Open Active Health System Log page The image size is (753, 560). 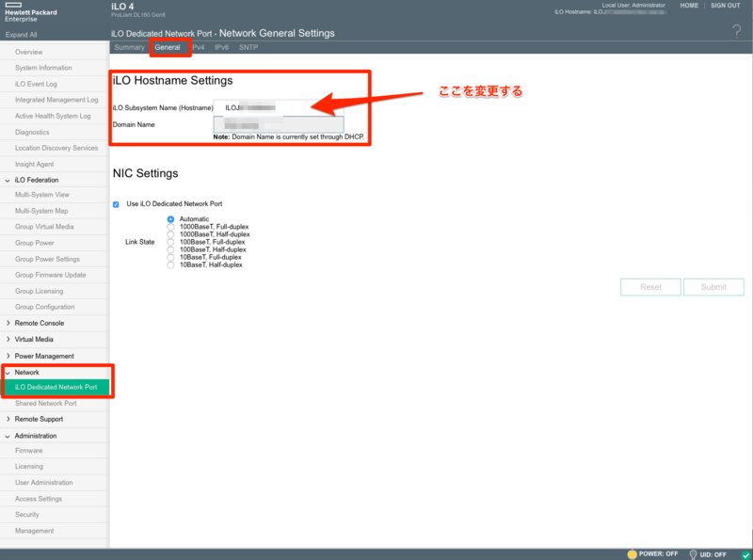pos(55,116)
